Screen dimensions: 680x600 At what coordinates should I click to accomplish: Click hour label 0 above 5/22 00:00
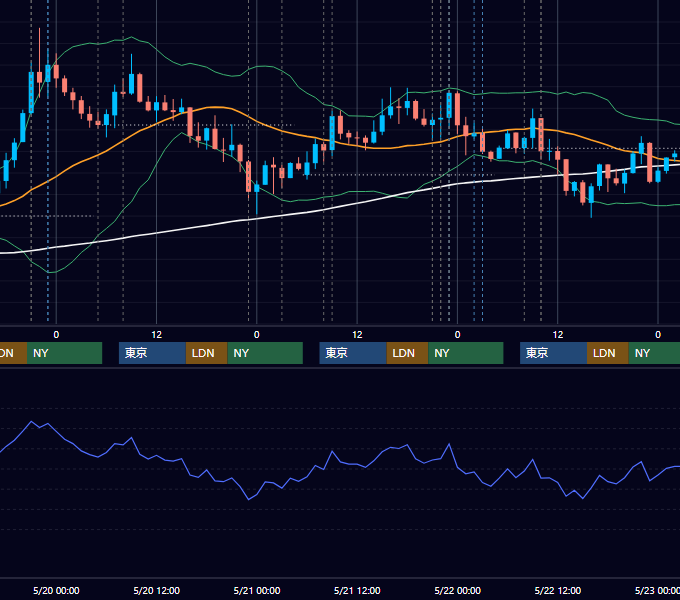458,335
